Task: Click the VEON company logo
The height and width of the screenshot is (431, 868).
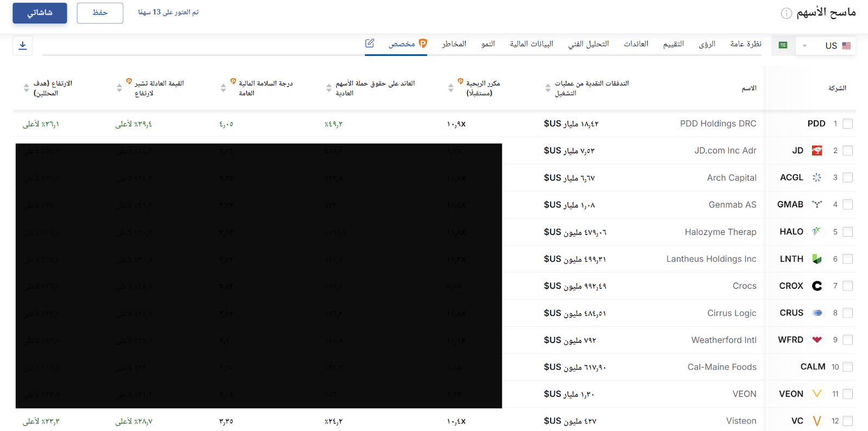Action: (817, 394)
